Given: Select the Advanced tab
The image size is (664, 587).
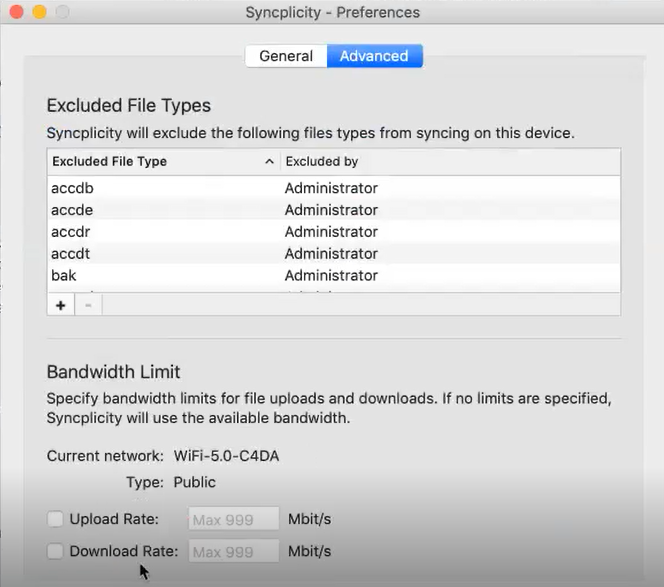Looking at the screenshot, I should tap(374, 56).
